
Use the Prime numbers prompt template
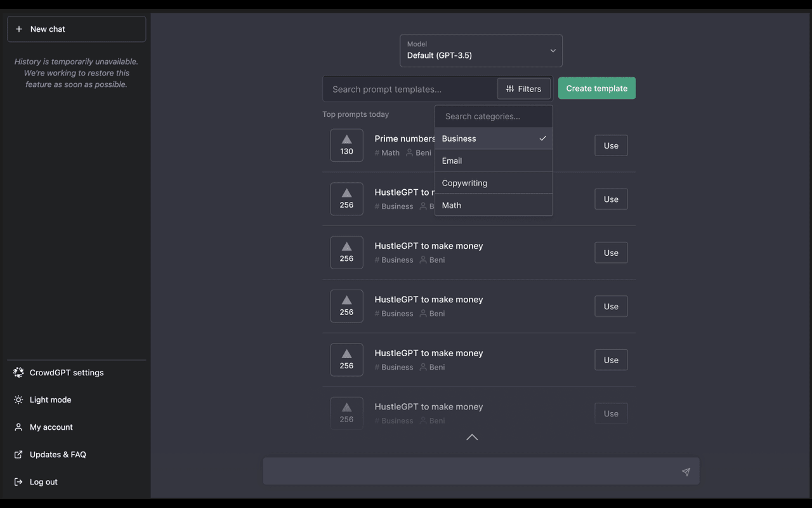tap(610, 145)
